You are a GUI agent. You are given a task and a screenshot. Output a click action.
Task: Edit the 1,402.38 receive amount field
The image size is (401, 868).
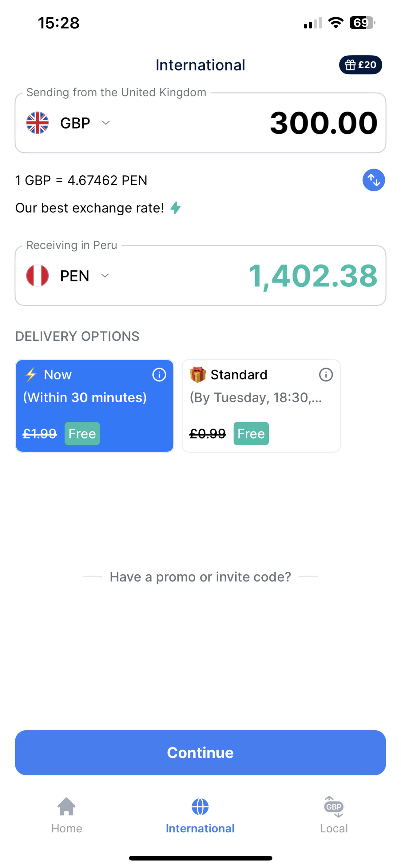click(x=313, y=276)
